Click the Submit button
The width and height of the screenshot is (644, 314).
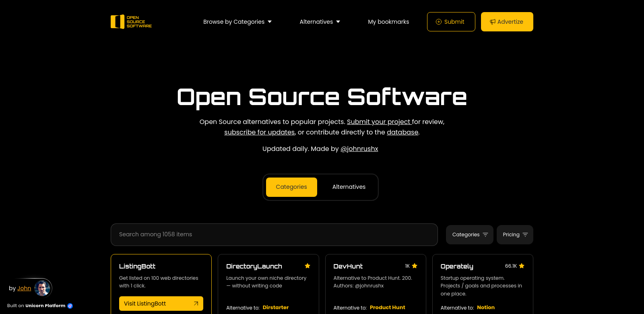click(451, 22)
